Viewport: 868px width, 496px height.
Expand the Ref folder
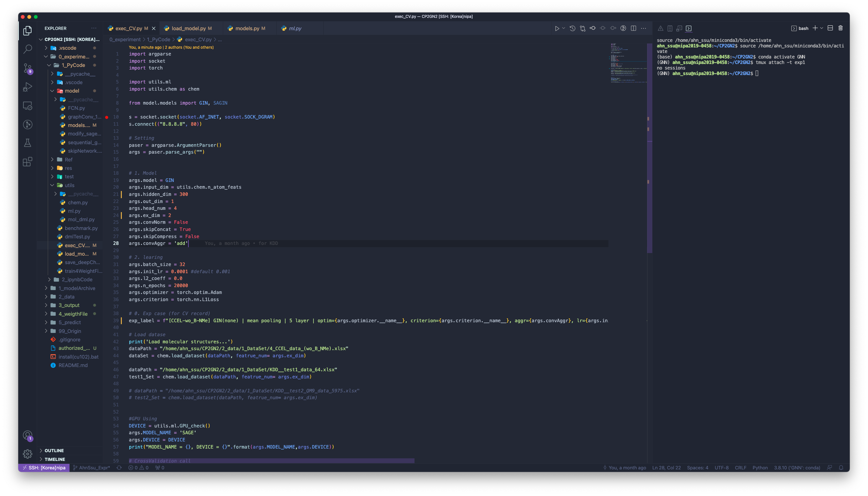(70, 159)
